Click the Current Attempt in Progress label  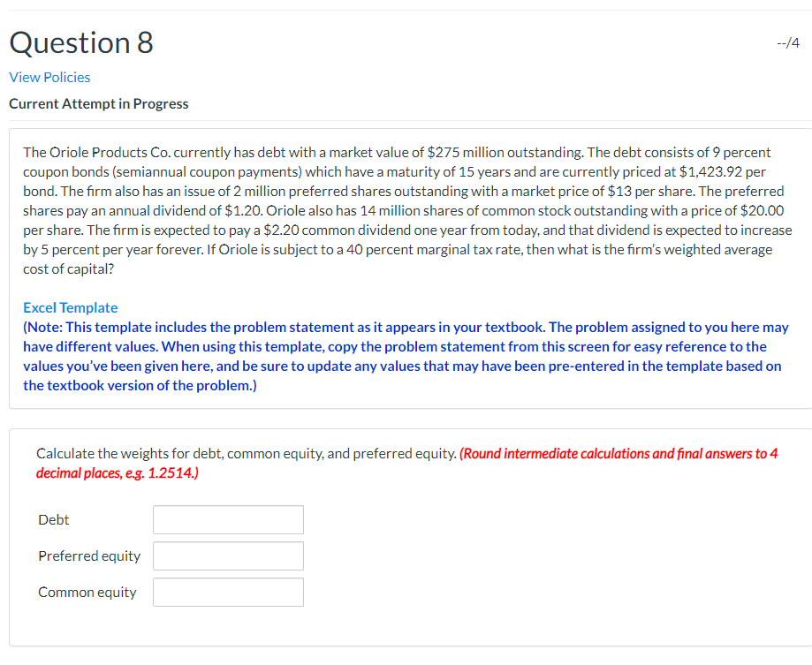pos(98,103)
